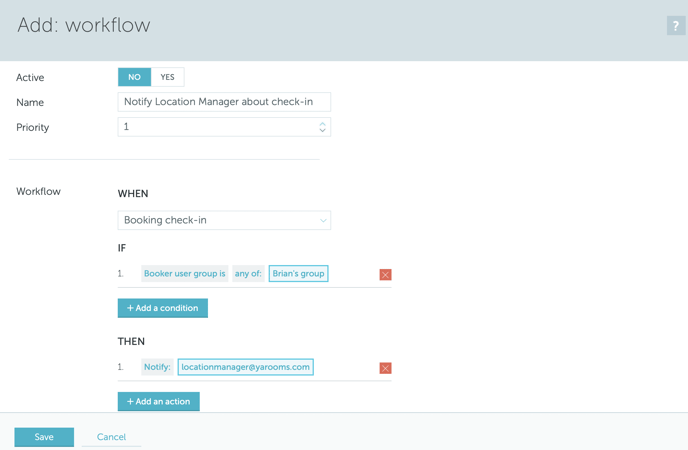Change the 'any of:' operator
Image resolution: width=688 pixels, height=450 pixels.
pos(248,273)
